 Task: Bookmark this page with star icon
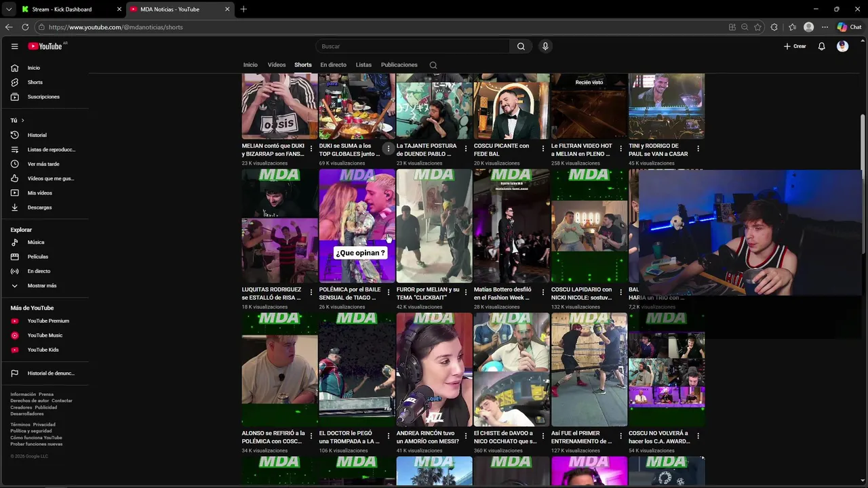pyautogui.click(x=757, y=27)
